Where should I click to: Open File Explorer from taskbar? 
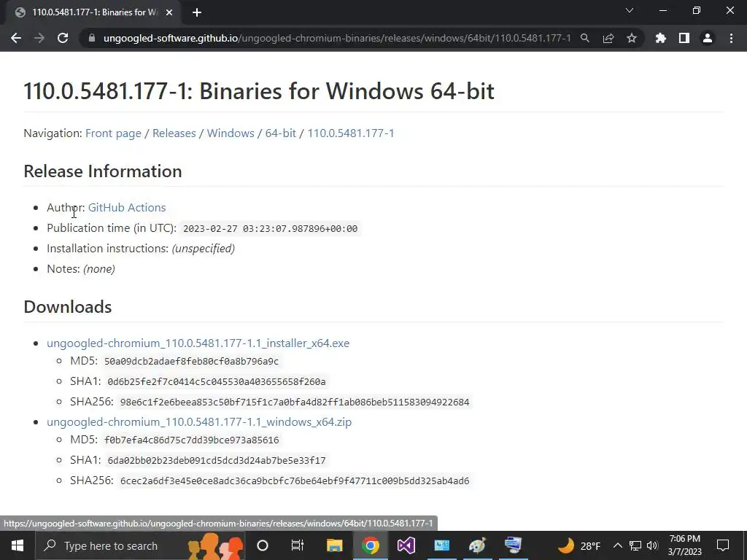pos(334,545)
